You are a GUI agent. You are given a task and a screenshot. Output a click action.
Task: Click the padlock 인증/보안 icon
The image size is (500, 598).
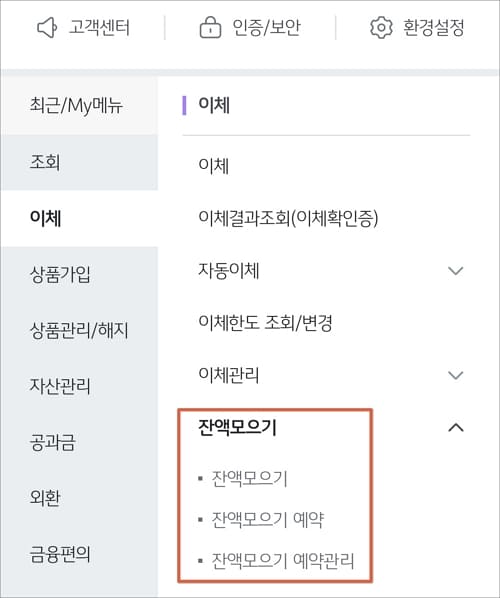(x=210, y=27)
